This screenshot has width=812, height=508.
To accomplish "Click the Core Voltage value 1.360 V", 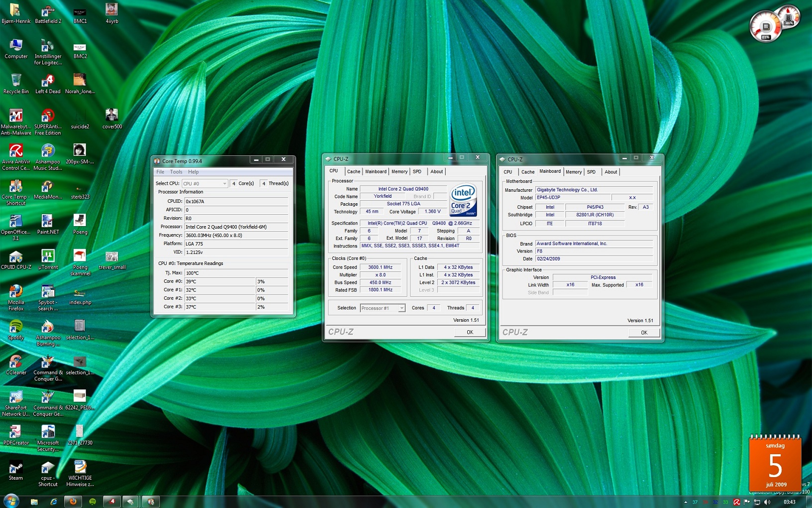I will click(432, 212).
